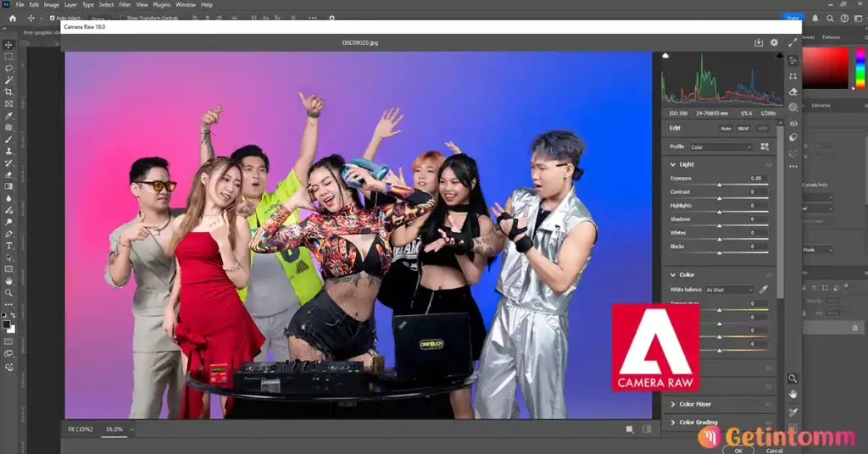Switch to Libraries tab in Photoshop panel
868x454 pixels.
tap(821, 105)
